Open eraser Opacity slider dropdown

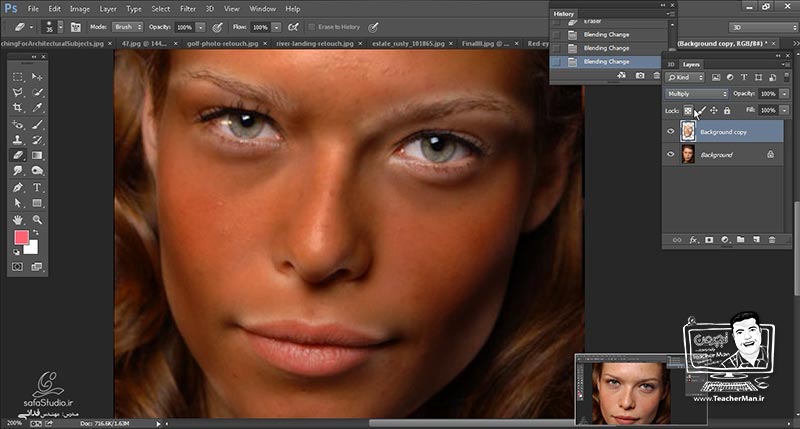pos(201,27)
